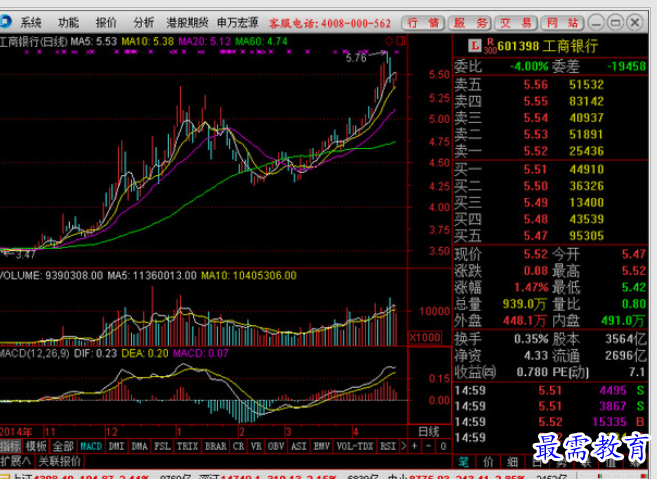Click the MA5: 5.53 legend label
This screenshot has width=657, height=479.
pyautogui.click(x=93, y=41)
